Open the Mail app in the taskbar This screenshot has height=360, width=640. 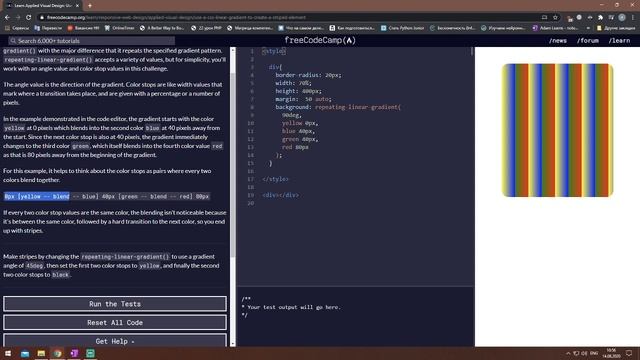coord(25,353)
